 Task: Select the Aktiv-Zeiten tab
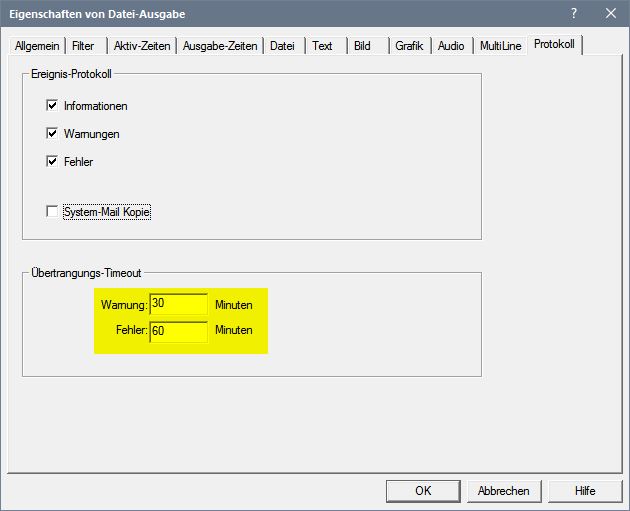pyautogui.click(x=141, y=46)
